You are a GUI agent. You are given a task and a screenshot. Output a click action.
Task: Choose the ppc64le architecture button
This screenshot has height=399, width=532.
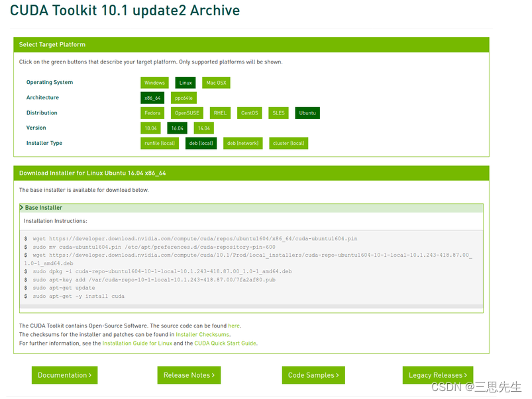coord(184,98)
